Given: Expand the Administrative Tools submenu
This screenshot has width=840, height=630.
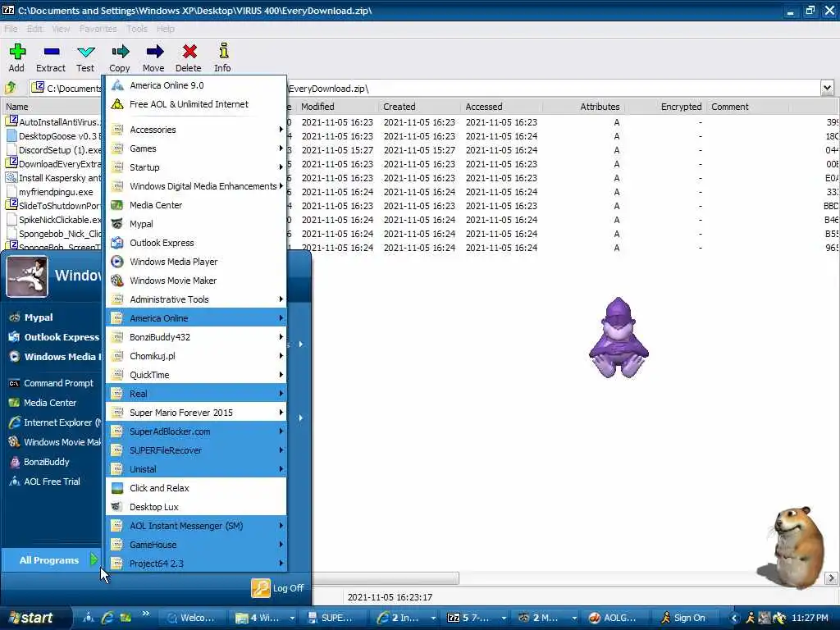Looking at the screenshot, I should click(197, 299).
